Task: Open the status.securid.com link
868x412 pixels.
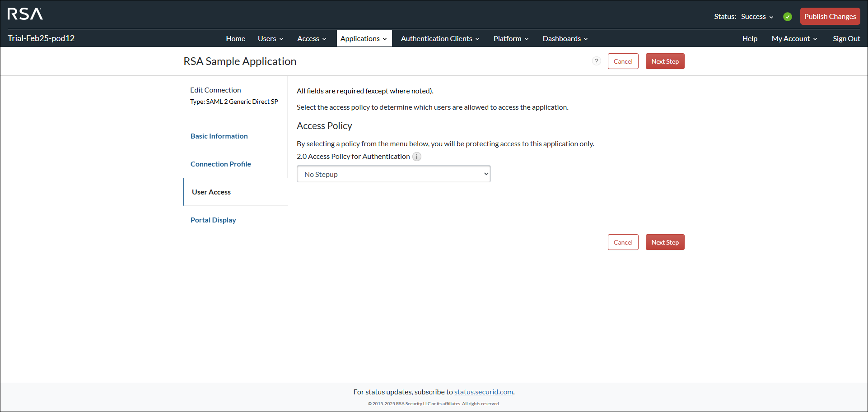Action: coord(483,392)
